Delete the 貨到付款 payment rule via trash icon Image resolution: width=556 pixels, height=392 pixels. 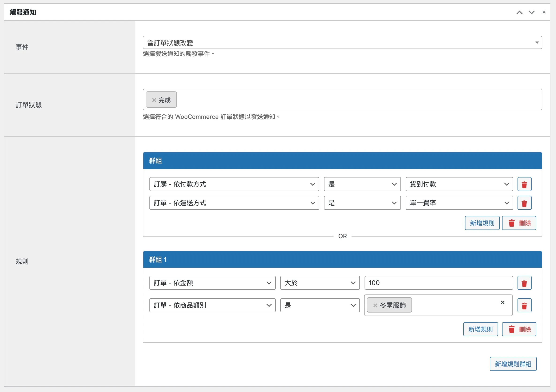[524, 184]
